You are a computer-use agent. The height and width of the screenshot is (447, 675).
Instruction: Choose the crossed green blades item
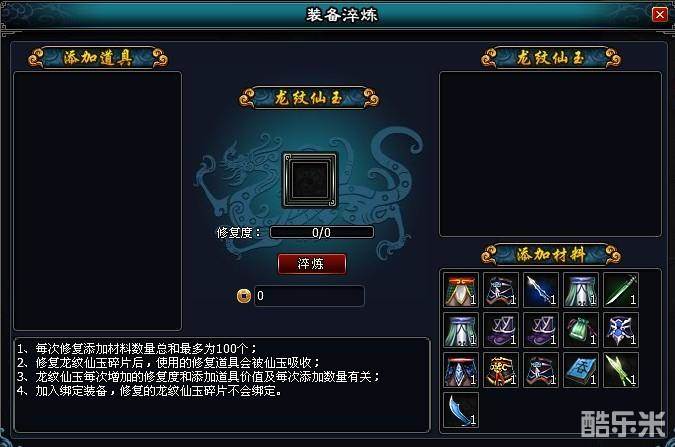pyautogui.click(x=621, y=370)
